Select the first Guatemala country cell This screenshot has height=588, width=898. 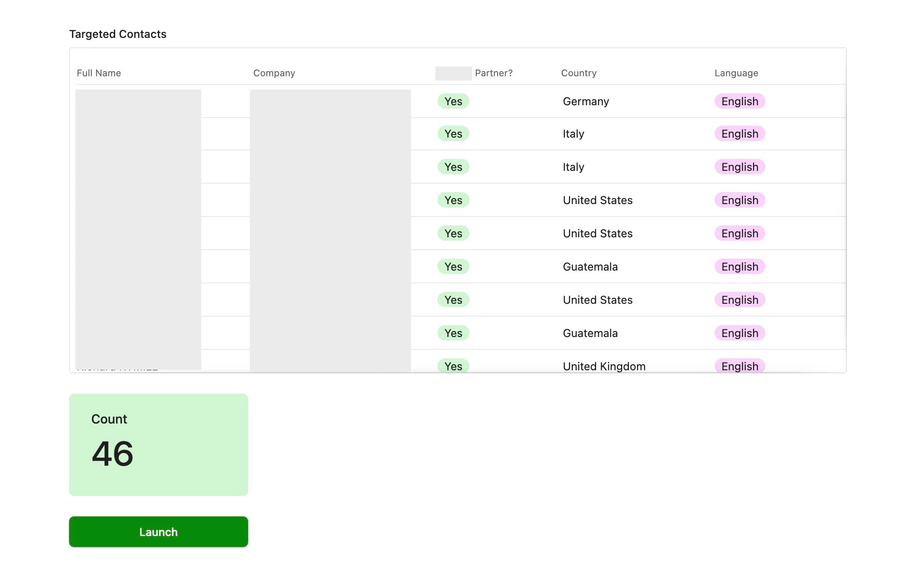tap(590, 267)
